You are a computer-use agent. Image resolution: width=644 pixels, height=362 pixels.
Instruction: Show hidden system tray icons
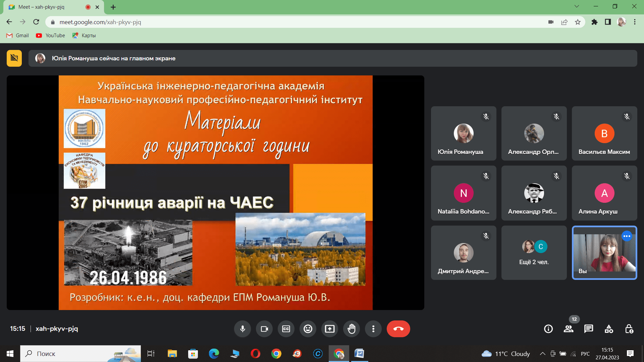click(542, 354)
